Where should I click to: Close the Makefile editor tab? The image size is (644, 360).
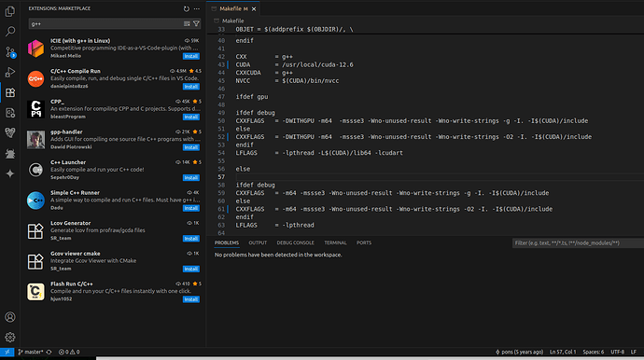pos(254,8)
